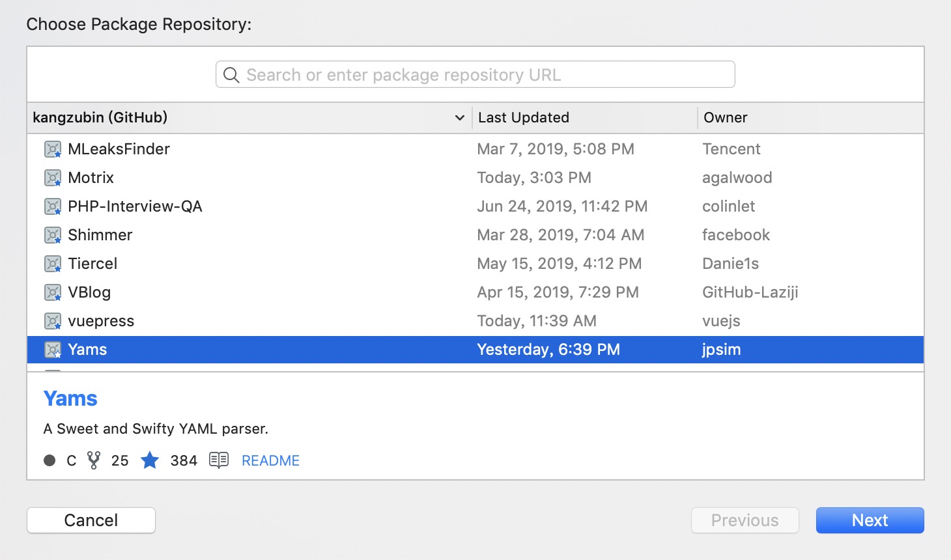
Task: Sort by Owner column header
Action: [726, 118]
